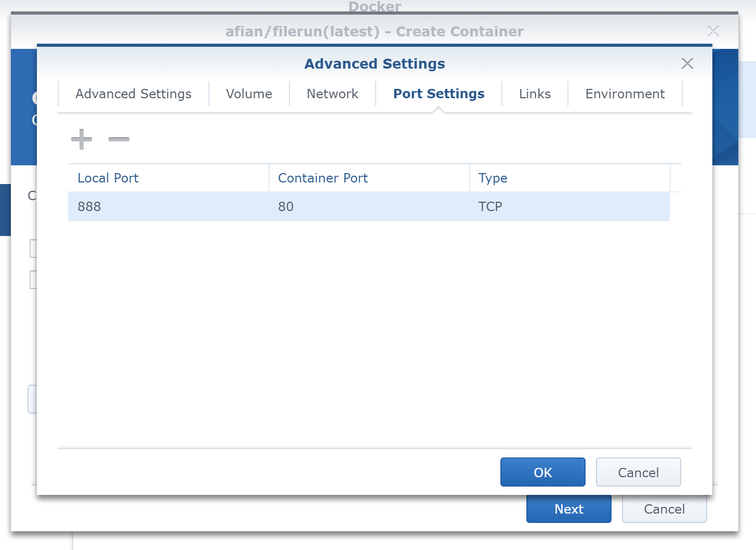Change the TCP type in port row
The height and width of the screenshot is (550, 756).
490,207
